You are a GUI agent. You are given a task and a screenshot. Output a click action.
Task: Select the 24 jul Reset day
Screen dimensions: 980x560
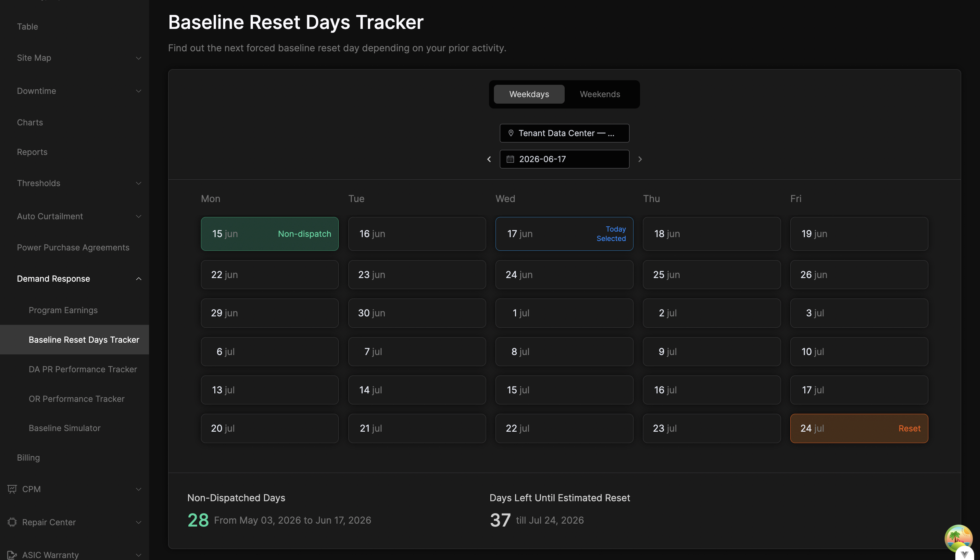click(859, 428)
